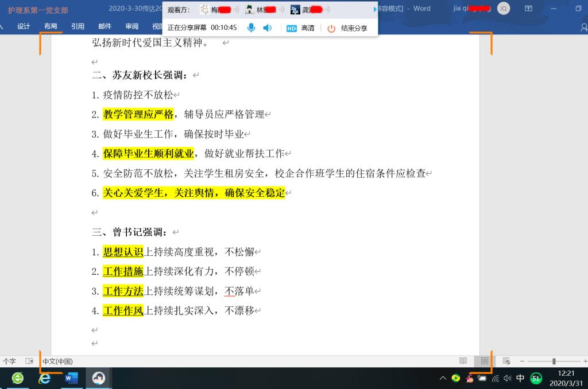Click the JQ user account avatar
This screenshot has height=389, width=588.
click(x=503, y=8)
